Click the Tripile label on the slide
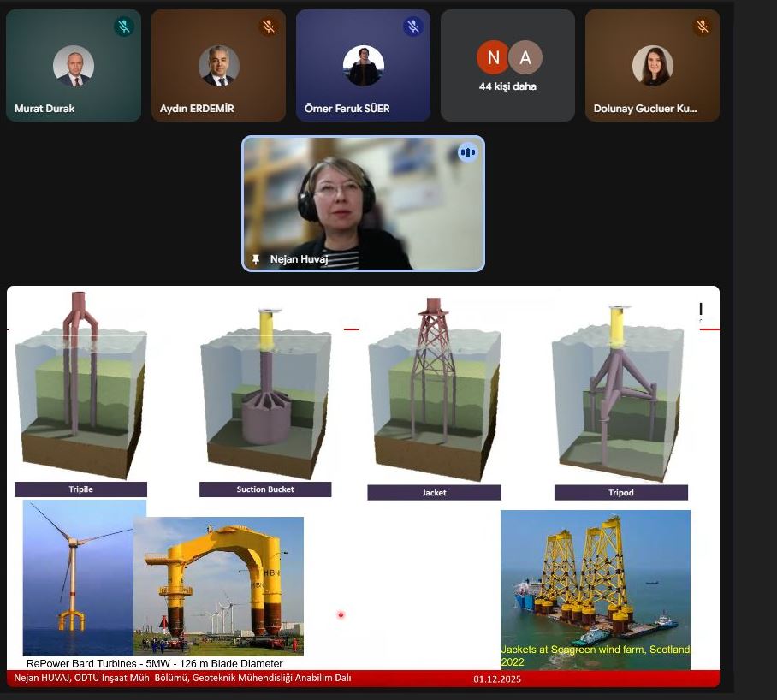 (80, 489)
